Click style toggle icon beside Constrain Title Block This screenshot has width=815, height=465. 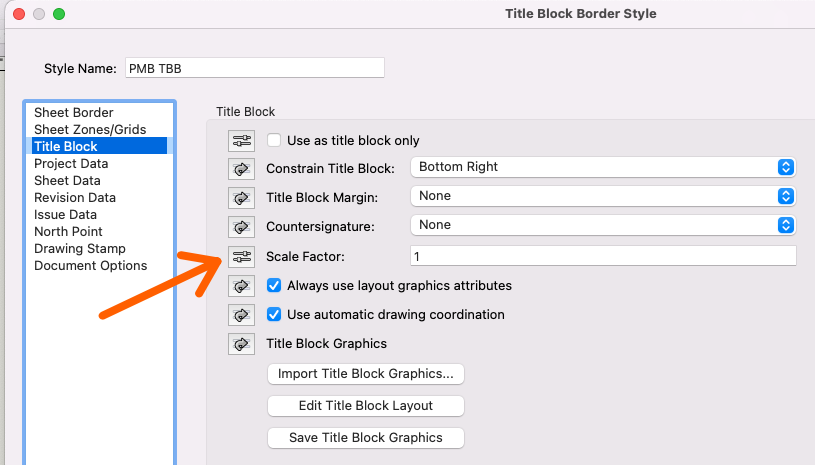tap(241, 168)
